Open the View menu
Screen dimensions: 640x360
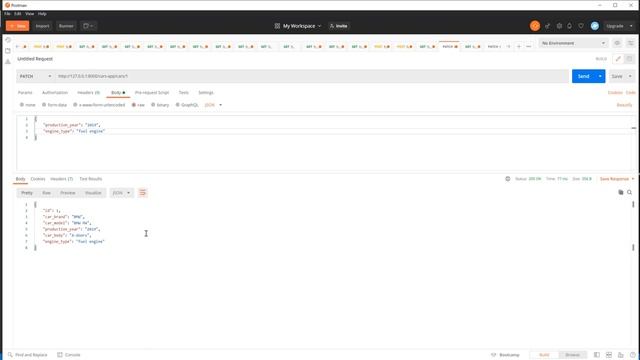(x=29, y=14)
